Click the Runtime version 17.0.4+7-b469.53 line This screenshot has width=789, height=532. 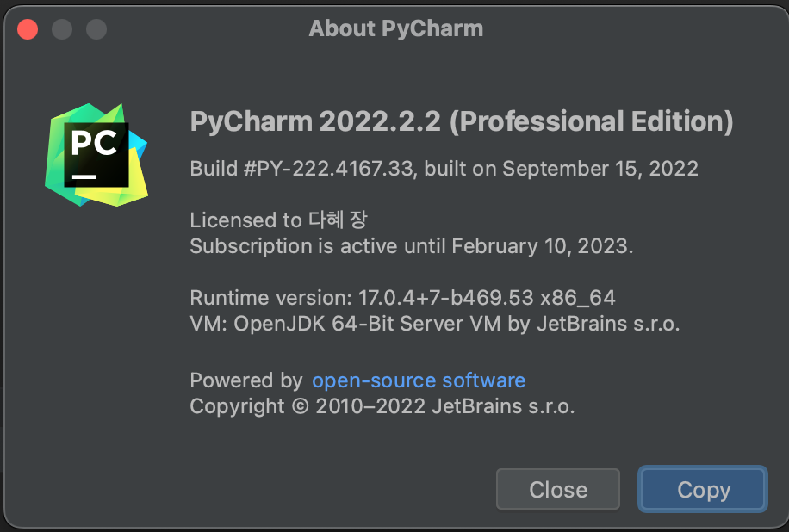402,298
